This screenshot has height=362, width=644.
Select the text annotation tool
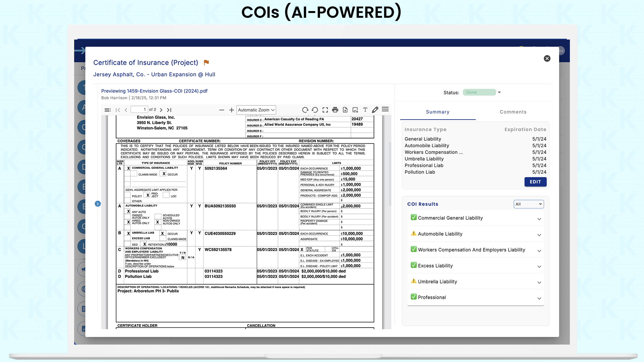(x=365, y=110)
